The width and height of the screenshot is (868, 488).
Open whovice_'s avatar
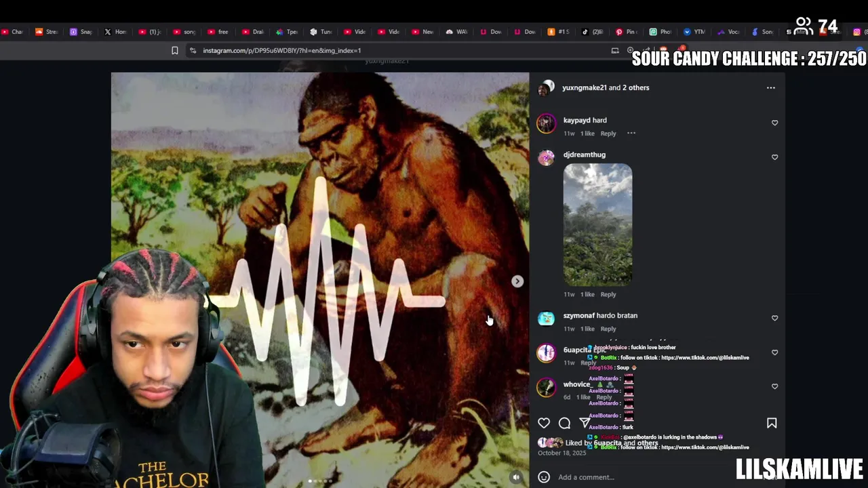pos(547,387)
